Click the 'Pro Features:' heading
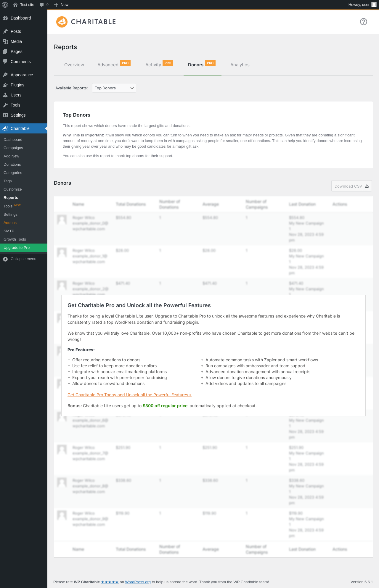The width and height of the screenshot is (379, 588). tap(81, 350)
